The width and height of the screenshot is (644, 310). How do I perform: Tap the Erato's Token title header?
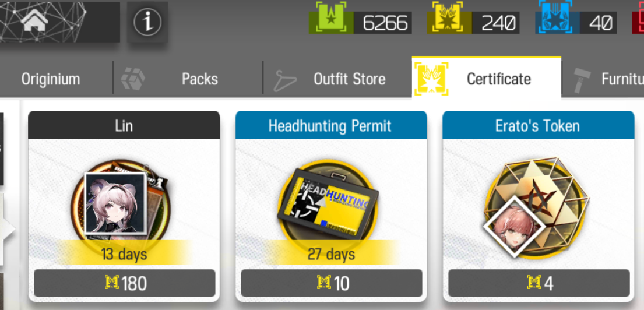(539, 125)
